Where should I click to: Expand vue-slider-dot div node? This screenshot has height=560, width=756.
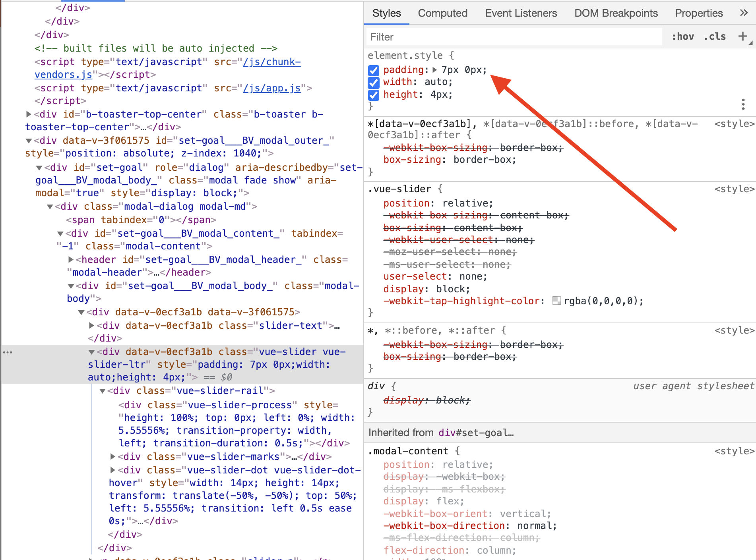(113, 470)
